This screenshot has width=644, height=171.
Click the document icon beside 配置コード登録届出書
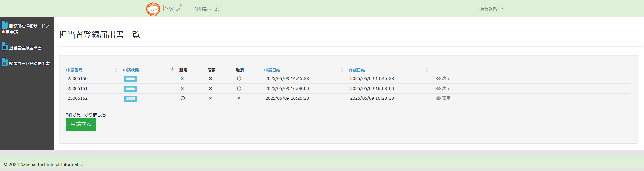5,62
